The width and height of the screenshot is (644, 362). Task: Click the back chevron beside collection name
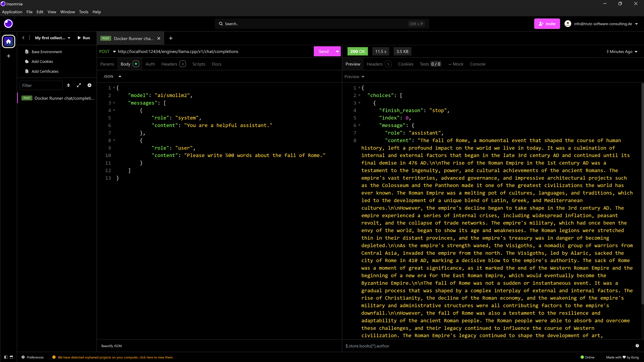[x=23, y=38]
